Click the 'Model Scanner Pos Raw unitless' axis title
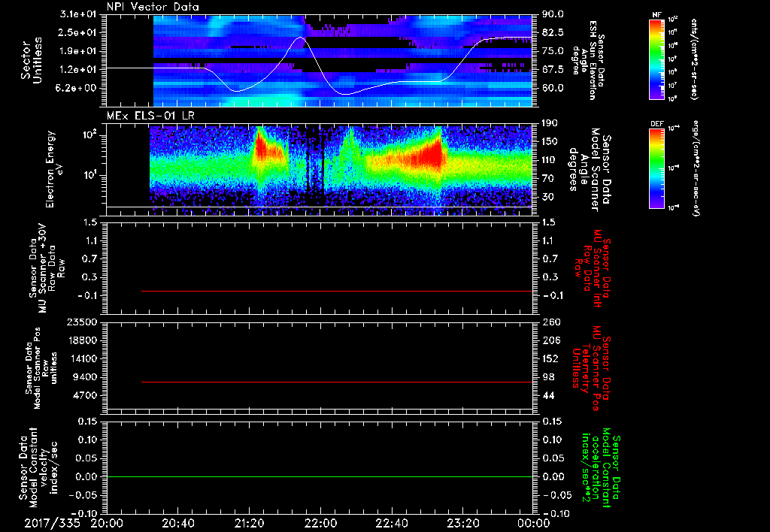This screenshot has height=532, width=770. tap(42, 368)
